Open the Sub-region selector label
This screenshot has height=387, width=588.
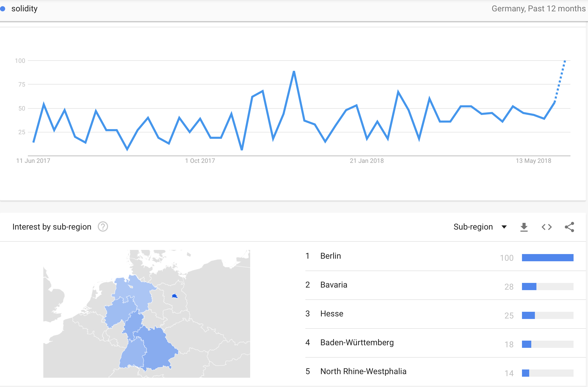pos(473,227)
